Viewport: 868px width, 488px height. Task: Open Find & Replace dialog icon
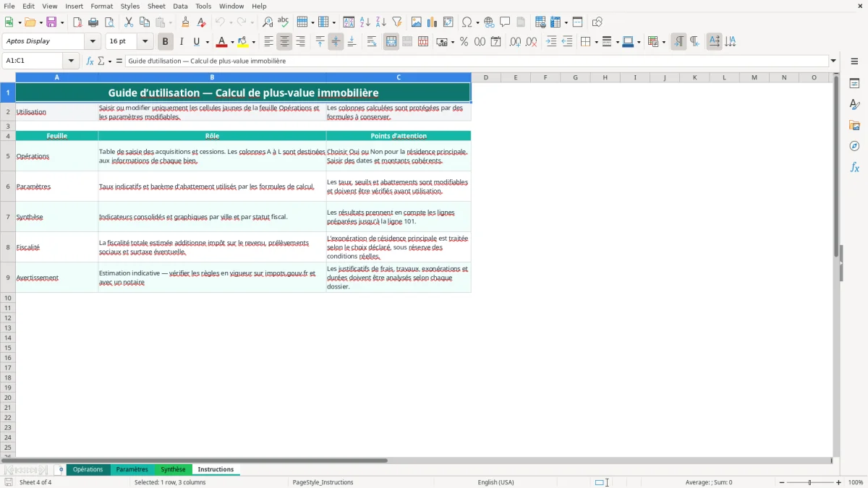[x=268, y=22]
